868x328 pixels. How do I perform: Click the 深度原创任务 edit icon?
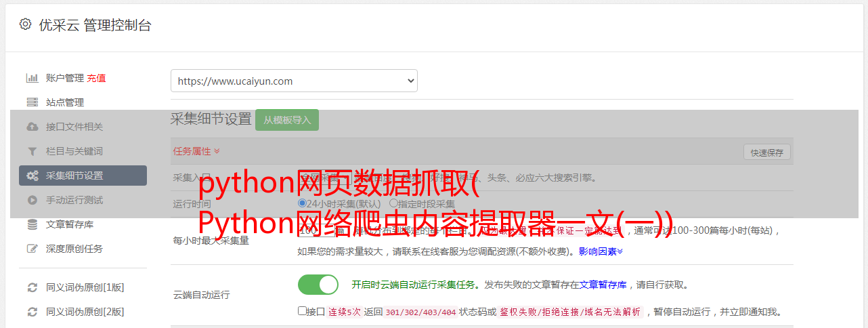click(32, 249)
